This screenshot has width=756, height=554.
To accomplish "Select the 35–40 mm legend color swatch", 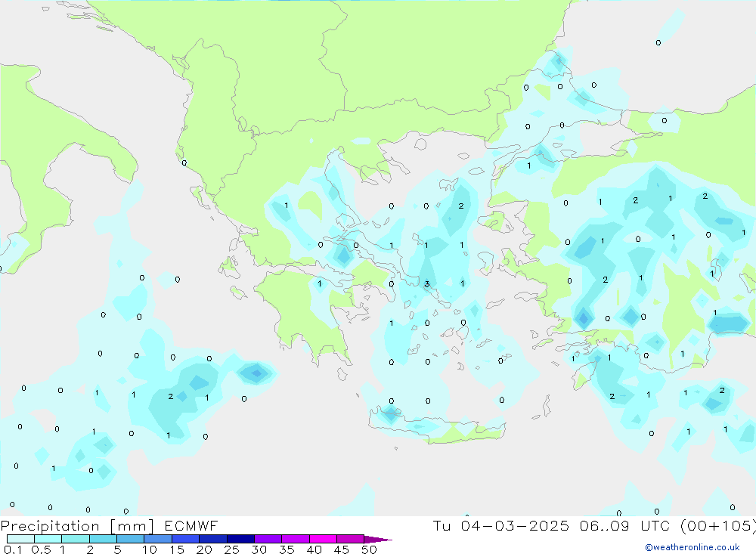I will [295, 539].
